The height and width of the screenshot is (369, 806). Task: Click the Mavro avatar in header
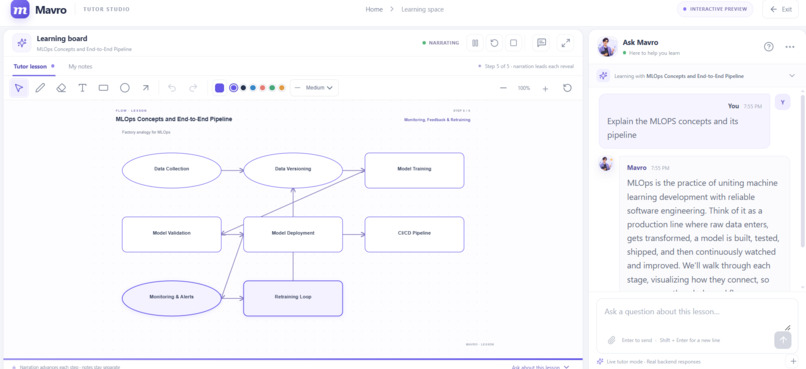[x=608, y=47]
